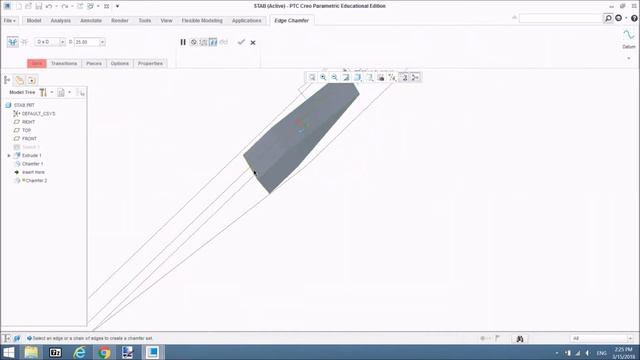Switch to the Model ribbon tab
Screen dimensions: 640x360
click(x=34, y=20)
